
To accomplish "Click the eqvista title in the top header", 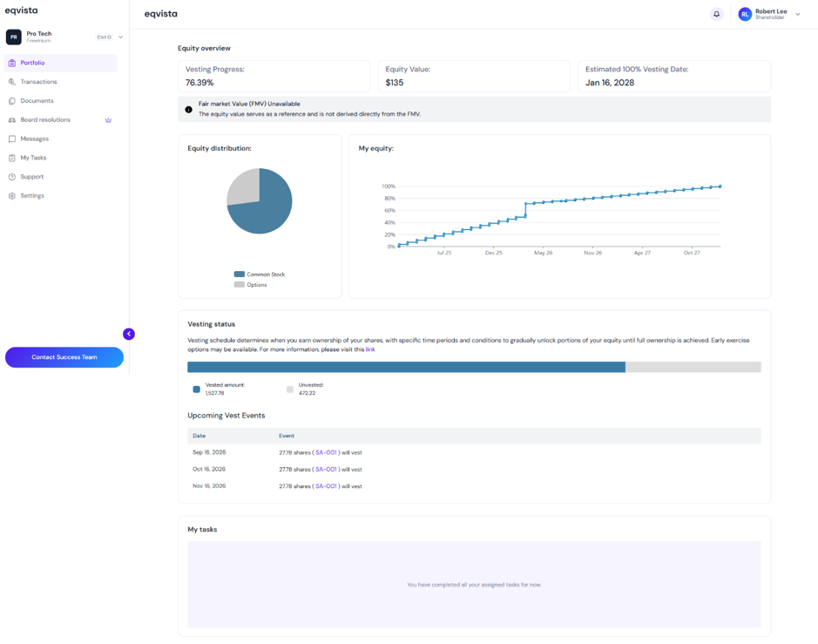I will tap(160, 14).
